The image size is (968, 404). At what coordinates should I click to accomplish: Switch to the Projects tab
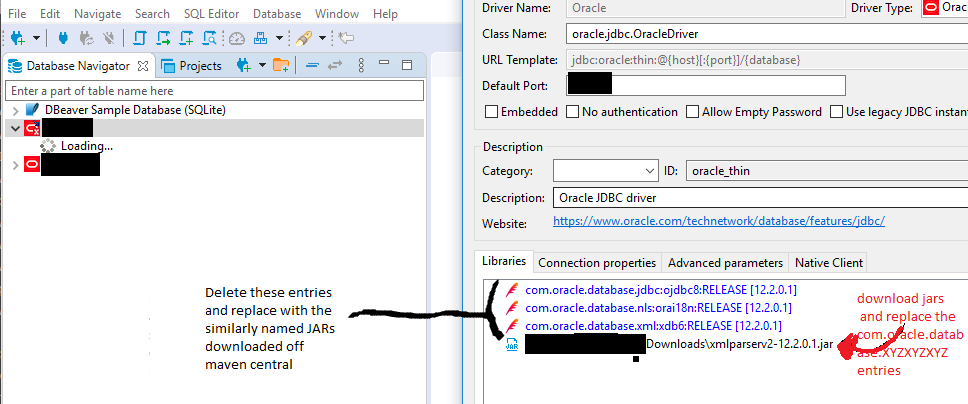(x=191, y=66)
